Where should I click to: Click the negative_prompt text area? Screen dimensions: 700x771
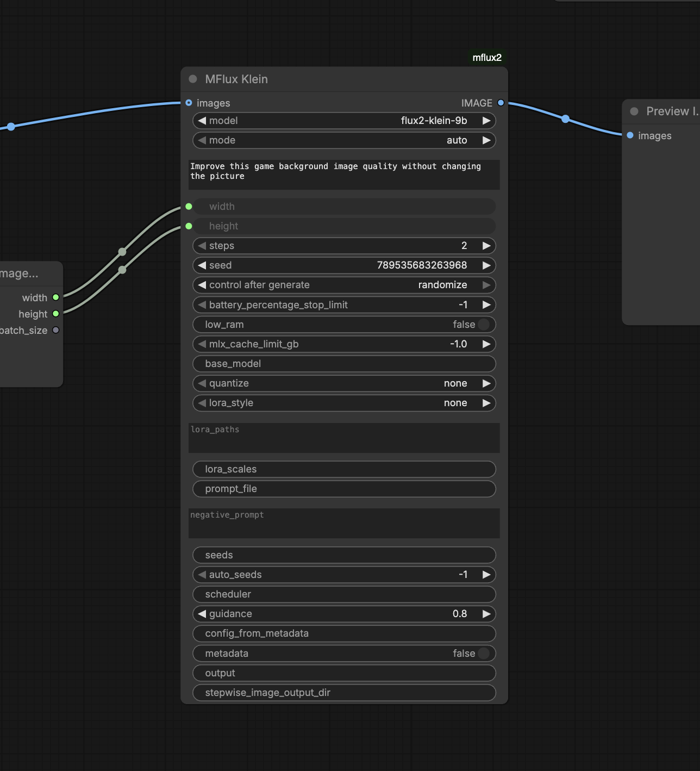(344, 524)
